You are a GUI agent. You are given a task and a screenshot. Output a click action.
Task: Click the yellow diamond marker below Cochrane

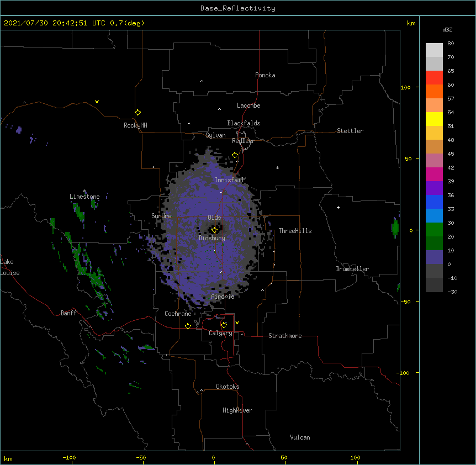[x=188, y=326]
